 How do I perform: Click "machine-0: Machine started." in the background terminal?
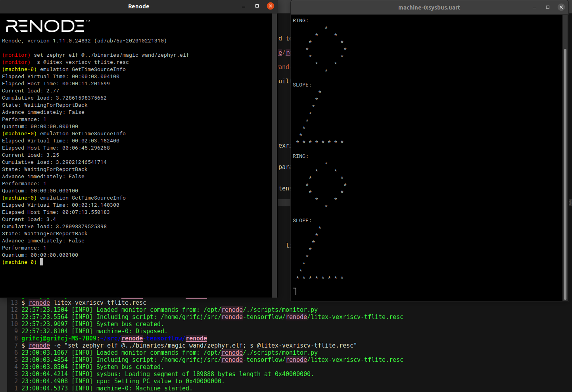click(144, 388)
